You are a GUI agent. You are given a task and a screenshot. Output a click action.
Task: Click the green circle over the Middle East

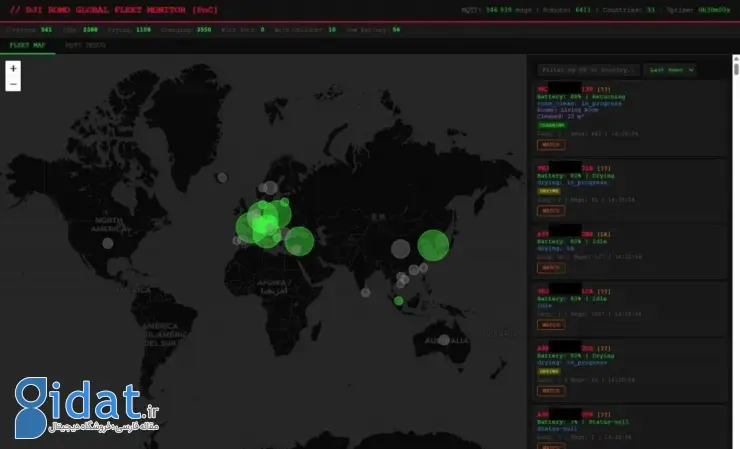[x=299, y=241]
